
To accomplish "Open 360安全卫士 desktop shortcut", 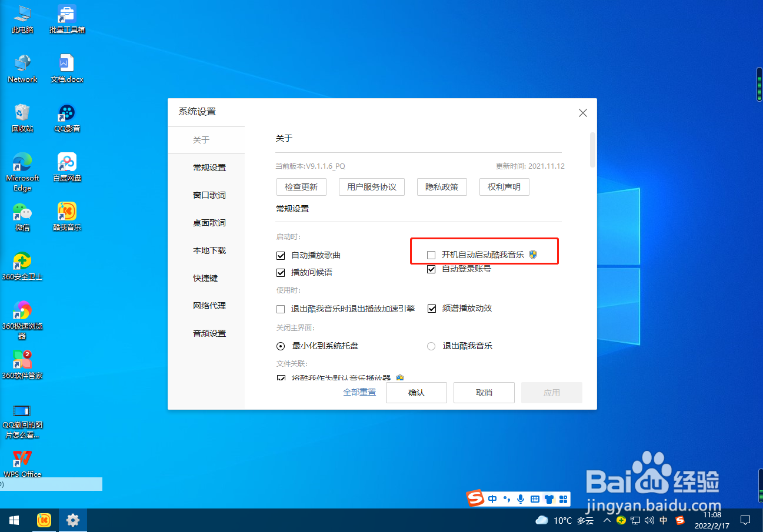I will (22, 266).
